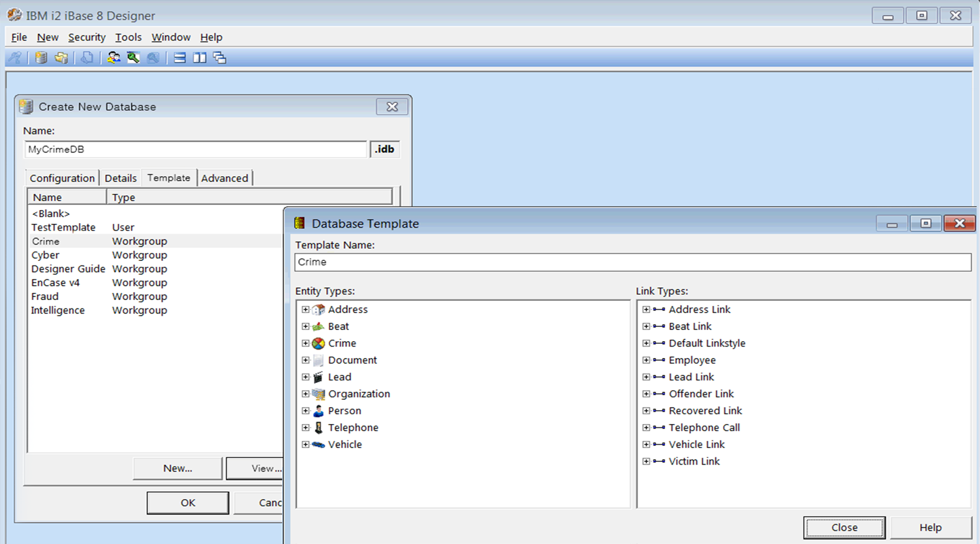Expand the Employee link node
Viewport: 980px width, 544px height.
coord(646,360)
